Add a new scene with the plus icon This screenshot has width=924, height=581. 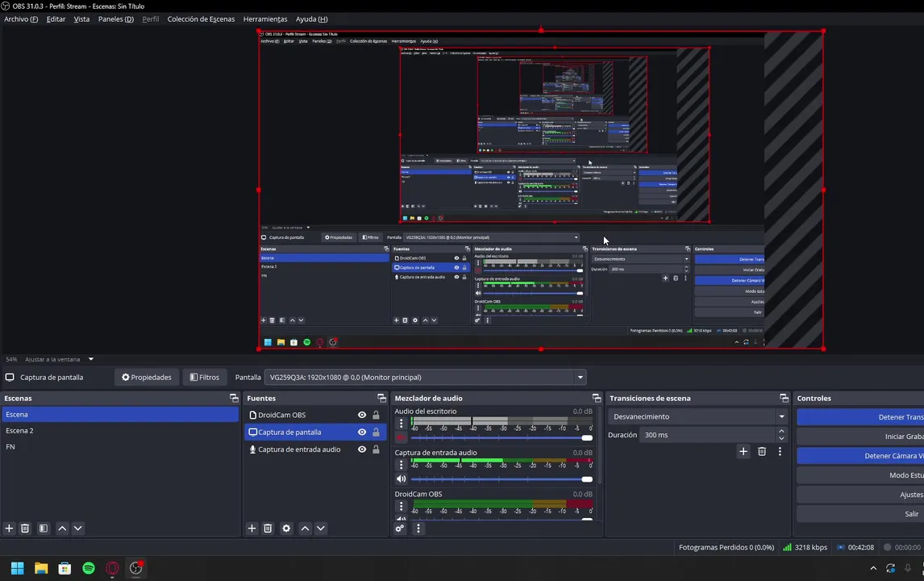[x=9, y=529]
